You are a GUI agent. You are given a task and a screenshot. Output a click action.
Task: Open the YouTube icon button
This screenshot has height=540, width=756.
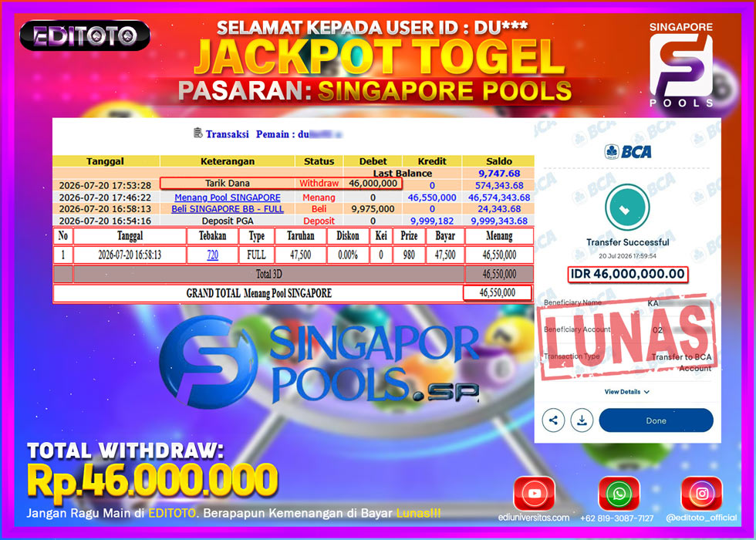pos(534,493)
